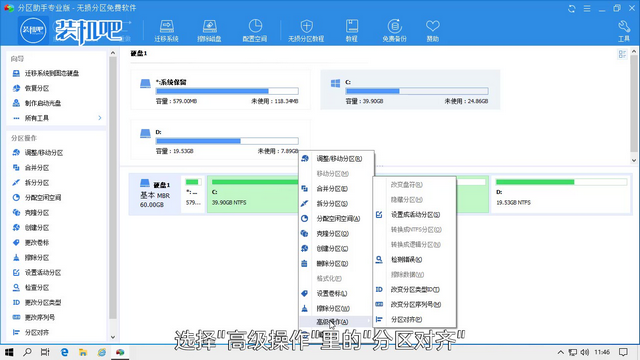
Task: Open the 无损分区教程 shield icon
Action: pos(306,31)
